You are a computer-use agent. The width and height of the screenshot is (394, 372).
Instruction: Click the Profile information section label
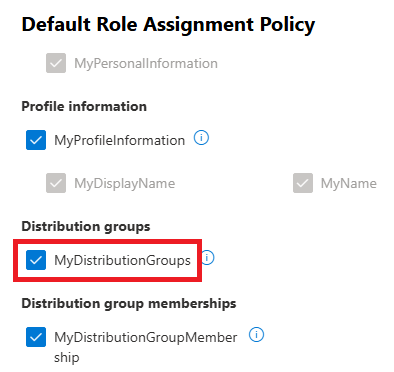(x=84, y=107)
